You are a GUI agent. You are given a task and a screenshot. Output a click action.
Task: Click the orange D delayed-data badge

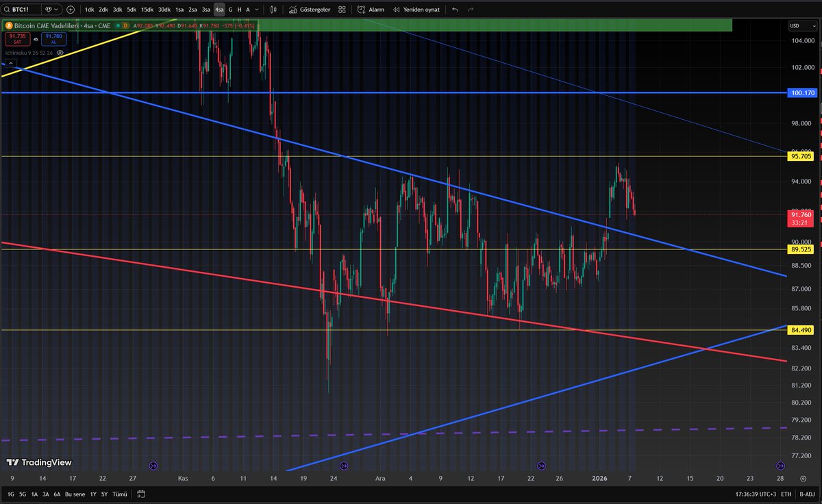125,25
